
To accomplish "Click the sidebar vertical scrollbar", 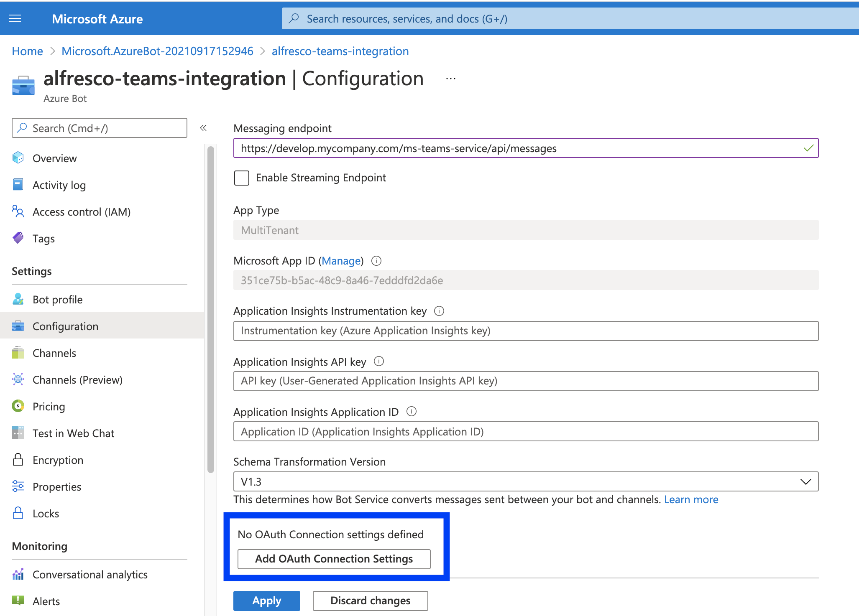I will 211,309.
